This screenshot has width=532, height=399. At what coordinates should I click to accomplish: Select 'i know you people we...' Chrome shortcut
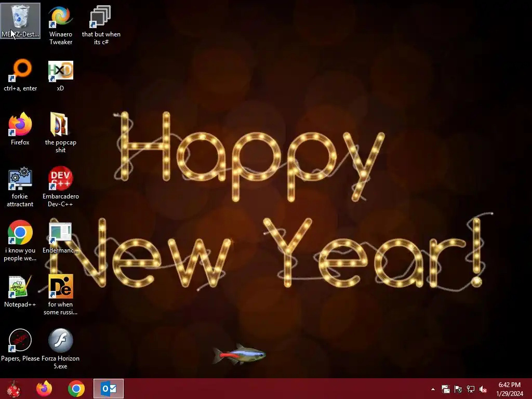click(20, 241)
